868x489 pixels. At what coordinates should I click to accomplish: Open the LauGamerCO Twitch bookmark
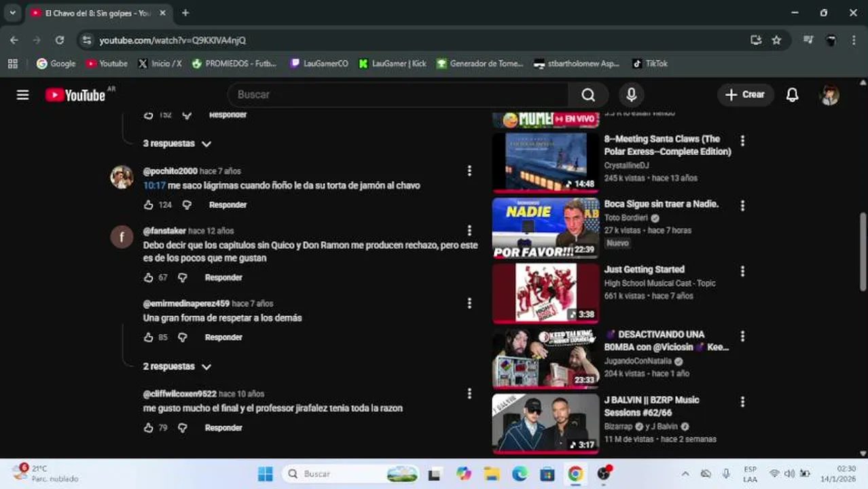[319, 63]
